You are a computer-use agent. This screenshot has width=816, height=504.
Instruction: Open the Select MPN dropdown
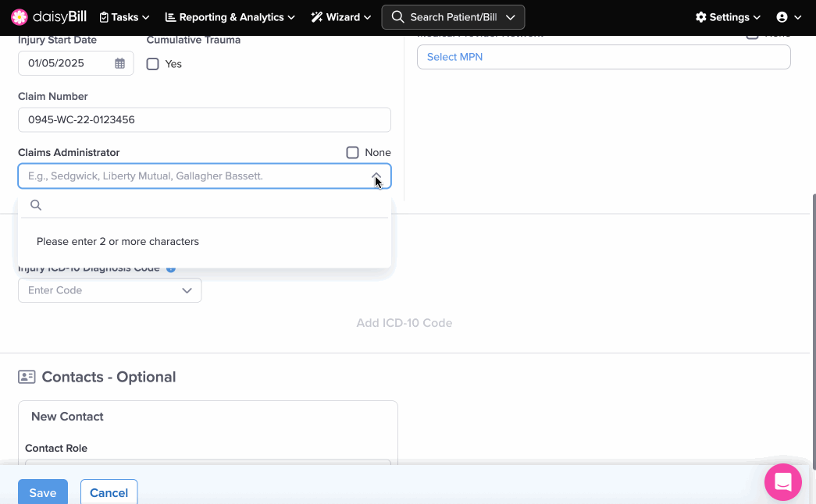point(603,57)
